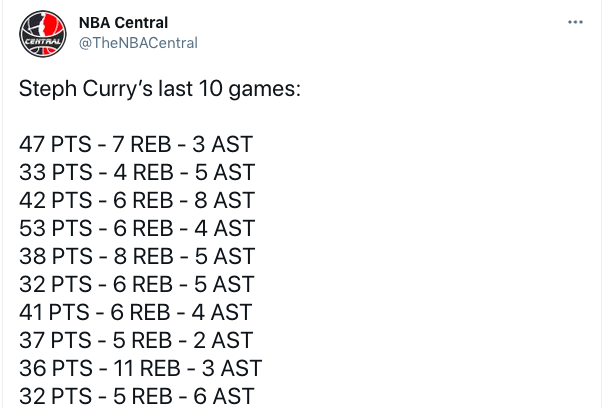Click the @TheNBACentral handle
The height and width of the screenshot is (408, 610).
coord(138,43)
